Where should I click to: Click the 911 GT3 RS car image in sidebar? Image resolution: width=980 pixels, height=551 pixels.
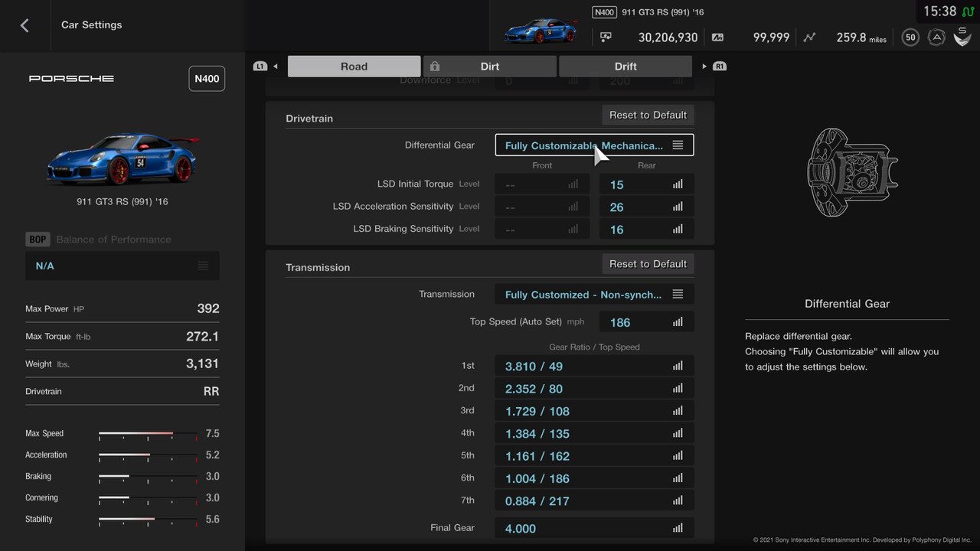(x=122, y=158)
